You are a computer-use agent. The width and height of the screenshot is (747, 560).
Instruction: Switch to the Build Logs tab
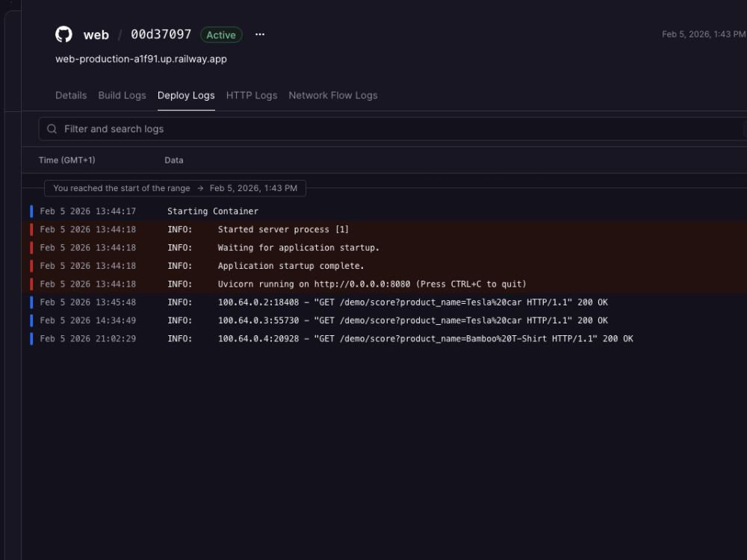pyautogui.click(x=122, y=96)
